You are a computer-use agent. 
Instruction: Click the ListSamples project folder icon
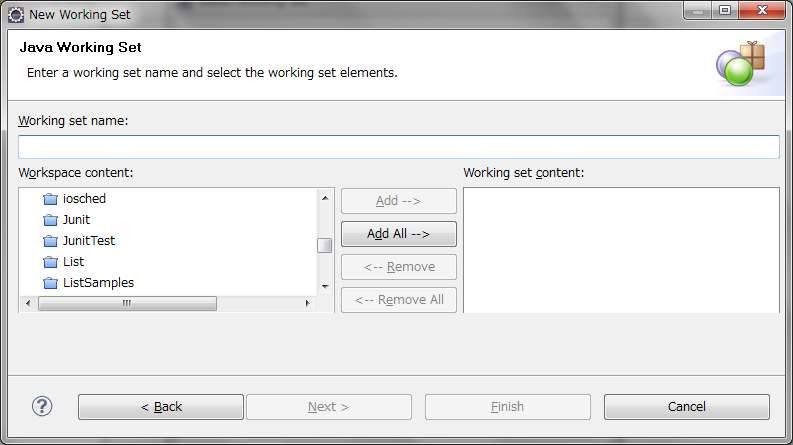pos(50,283)
